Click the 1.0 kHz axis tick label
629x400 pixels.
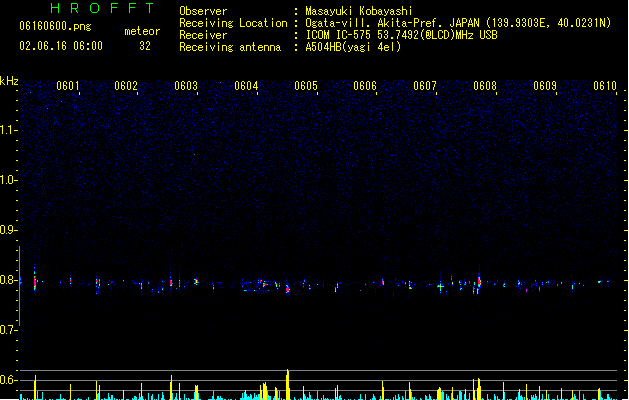click(8, 180)
